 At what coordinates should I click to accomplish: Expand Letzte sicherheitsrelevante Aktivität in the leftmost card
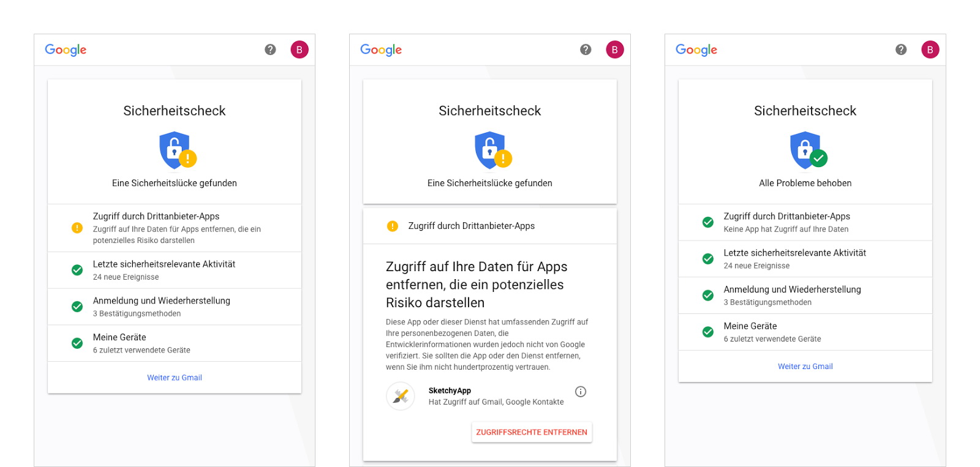pyautogui.click(x=175, y=270)
